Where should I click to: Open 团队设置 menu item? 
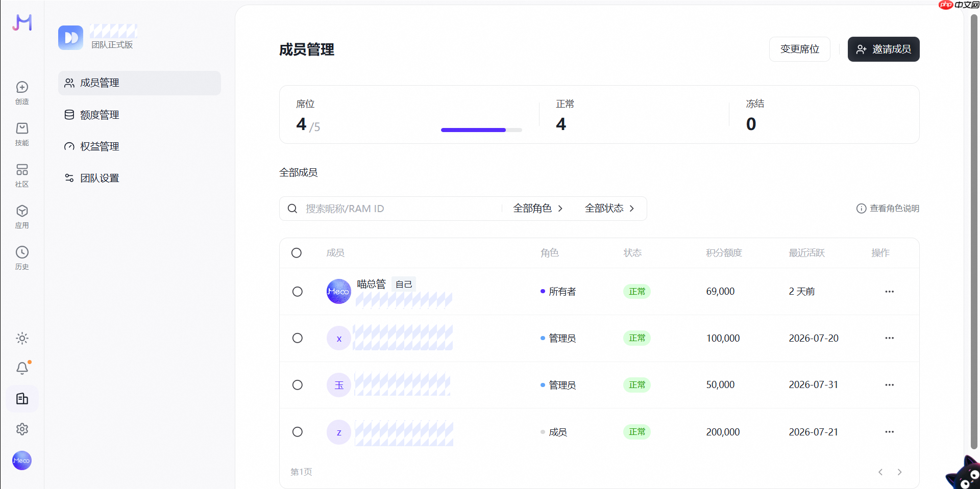coord(139,178)
